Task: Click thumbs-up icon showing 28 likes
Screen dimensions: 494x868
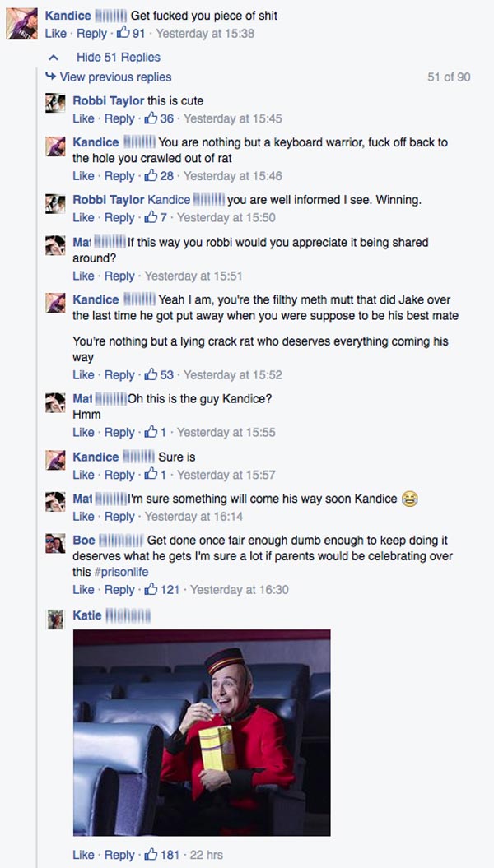Action: pyautogui.click(x=151, y=175)
